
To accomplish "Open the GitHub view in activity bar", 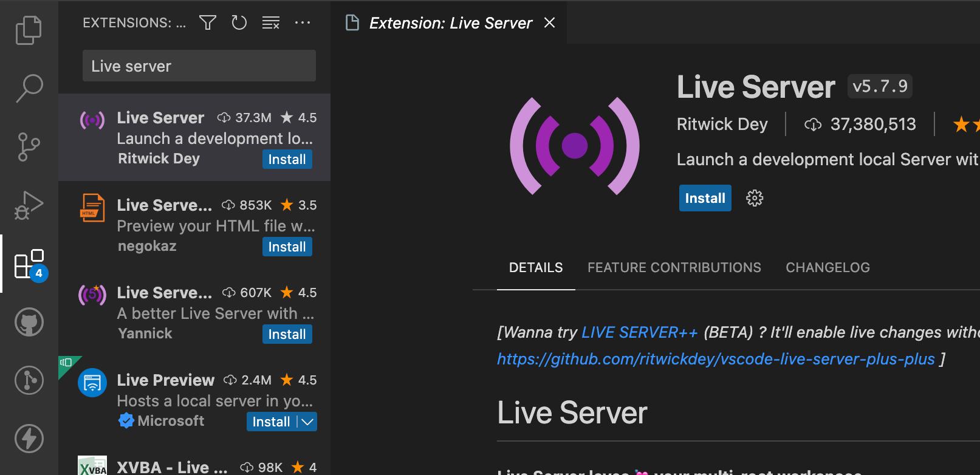I will coord(29,322).
